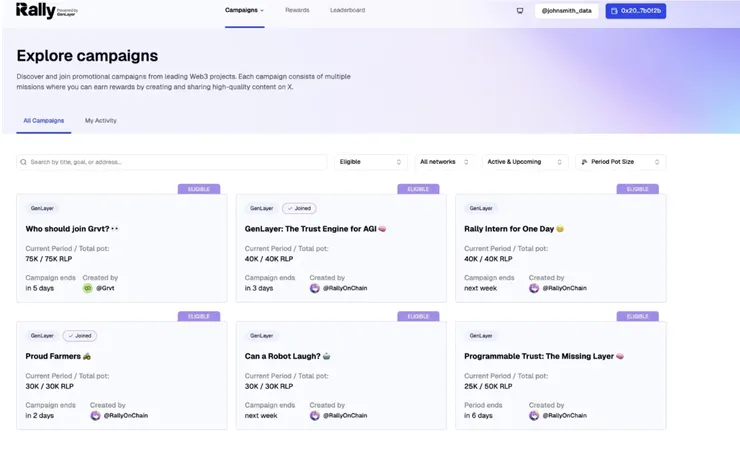Expand the Eligible filter dropdown
740x450 pixels.
(370, 162)
